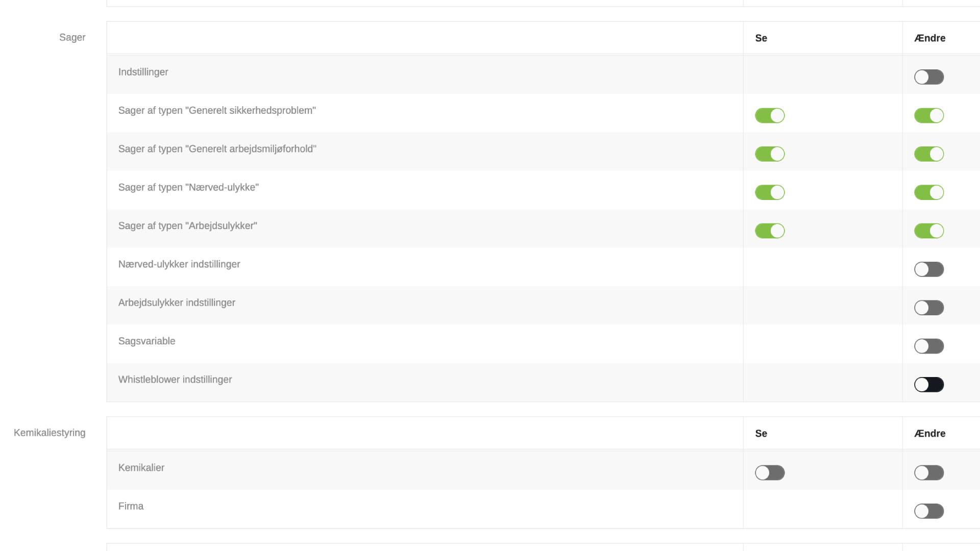Enable Ændre toggle for Kemikalier
The height and width of the screenshot is (551, 980).
929,473
